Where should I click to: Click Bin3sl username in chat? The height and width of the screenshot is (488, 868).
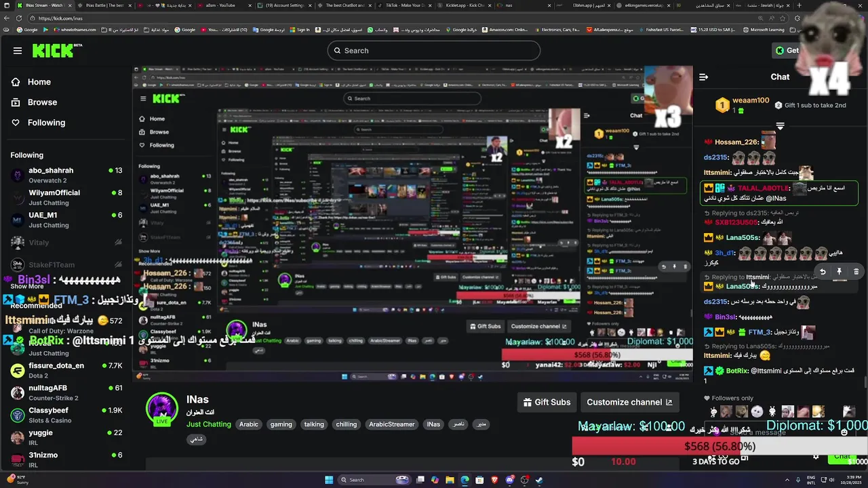[x=726, y=317]
